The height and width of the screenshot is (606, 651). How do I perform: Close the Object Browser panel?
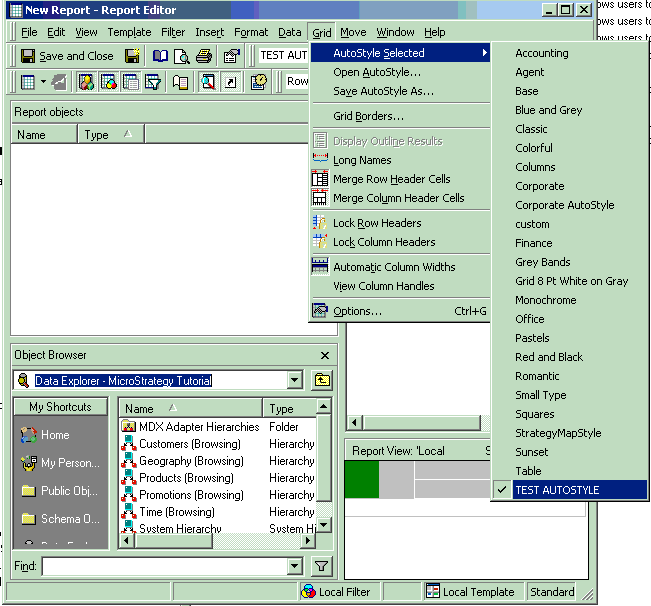pos(325,355)
